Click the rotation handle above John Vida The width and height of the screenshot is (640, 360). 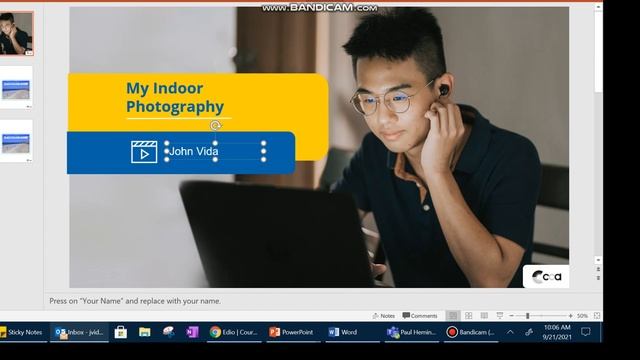point(216,125)
